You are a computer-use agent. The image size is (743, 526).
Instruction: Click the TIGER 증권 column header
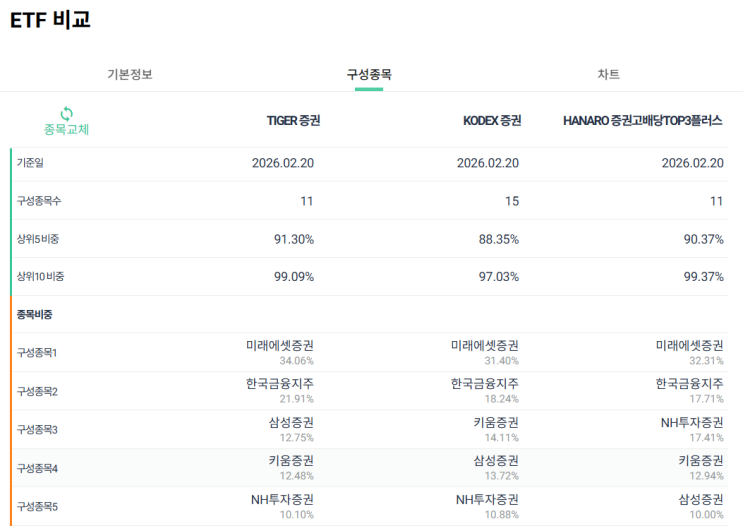coord(293,121)
